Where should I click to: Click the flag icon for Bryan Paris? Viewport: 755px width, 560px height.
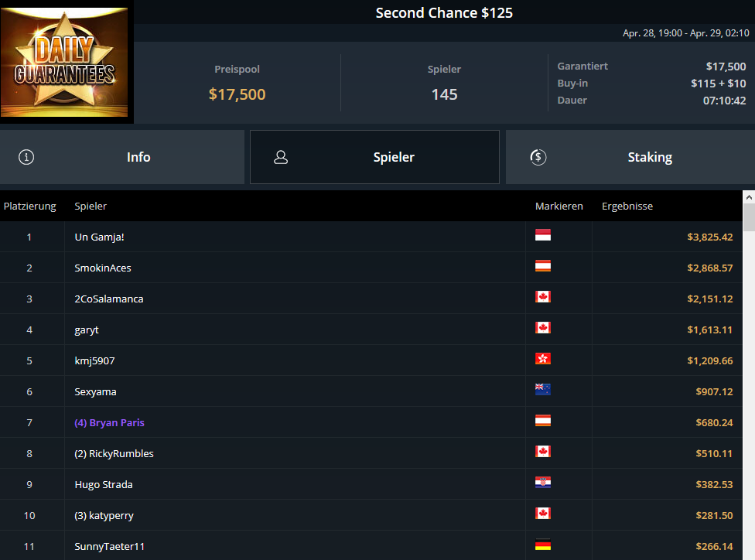click(x=543, y=420)
